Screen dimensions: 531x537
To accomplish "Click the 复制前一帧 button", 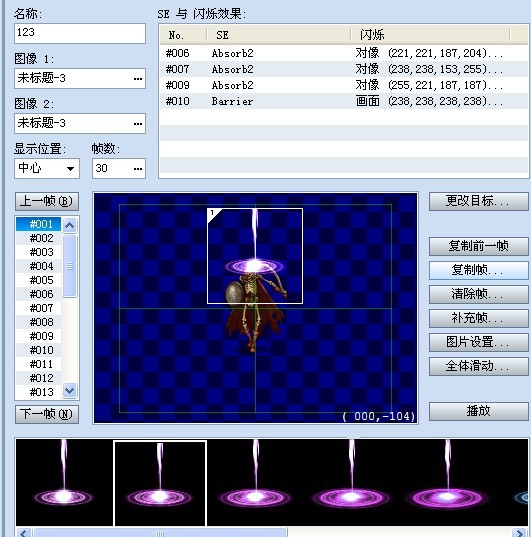I will [479, 246].
